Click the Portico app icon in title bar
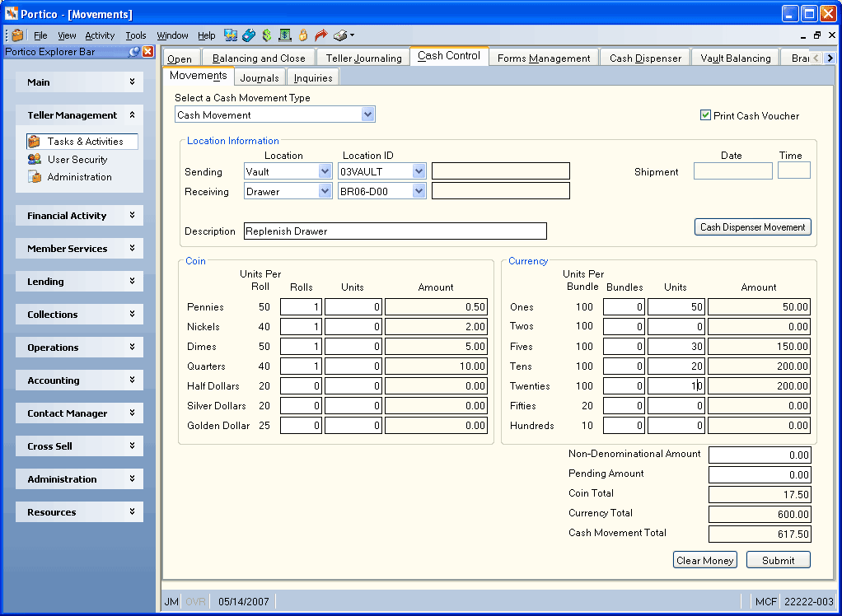 (12, 13)
